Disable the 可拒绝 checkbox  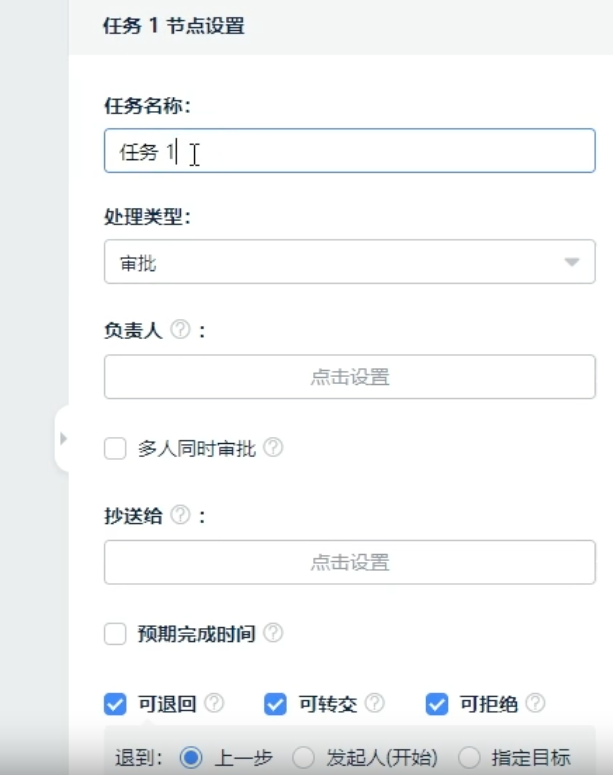(x=436, y=705)
